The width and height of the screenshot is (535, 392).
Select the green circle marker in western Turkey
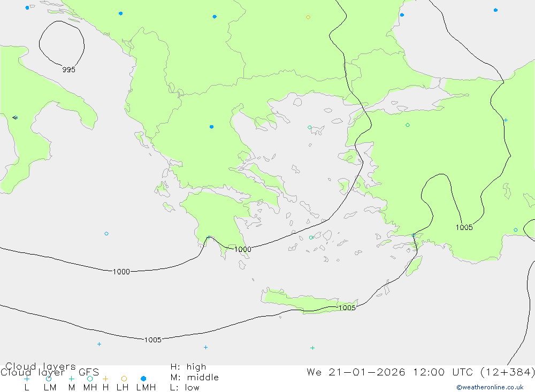pyautogui.click(x=408, y=125)
